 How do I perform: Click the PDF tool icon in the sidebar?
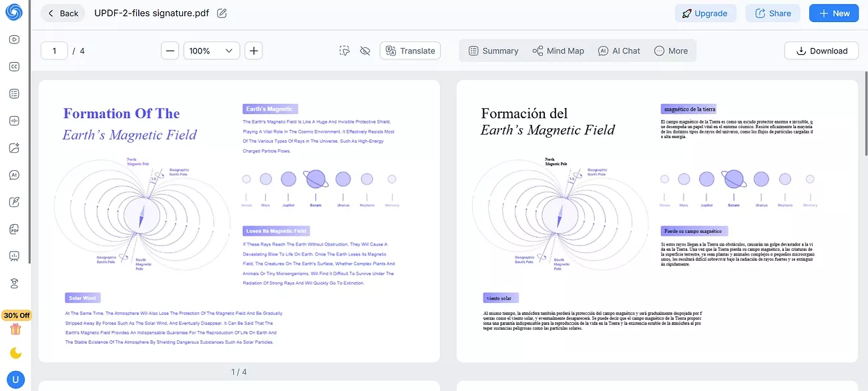pyautogui.click(x=14, y=230)
